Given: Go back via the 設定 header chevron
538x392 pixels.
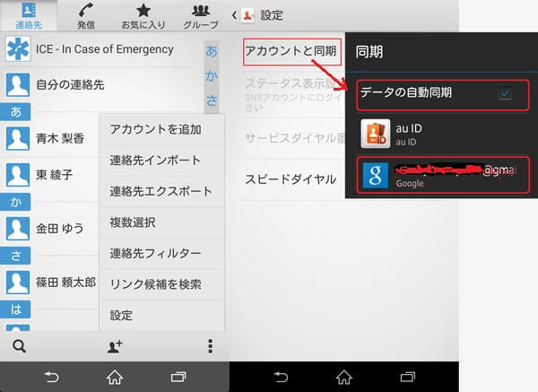Looking at the screenshot, I should (234, 15).
